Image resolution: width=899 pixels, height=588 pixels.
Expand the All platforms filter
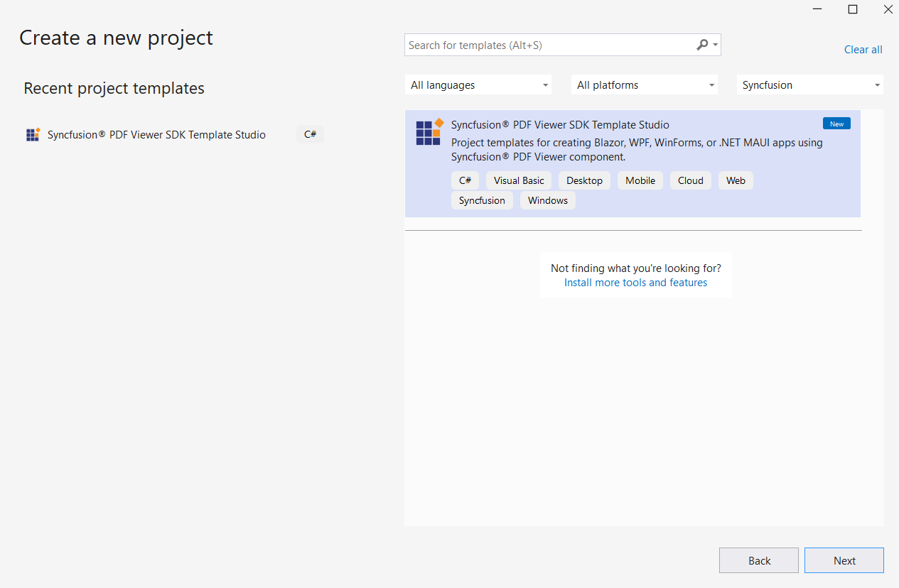click(645, 85)
